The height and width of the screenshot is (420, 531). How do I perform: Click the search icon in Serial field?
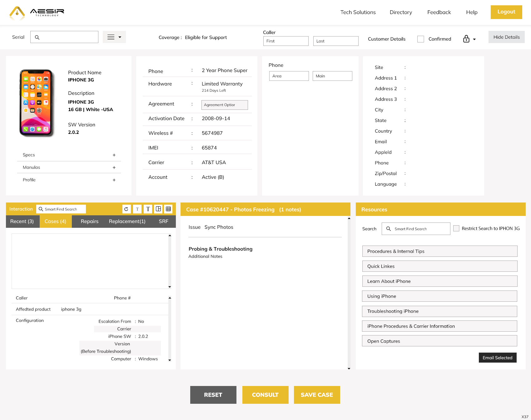coord(37,37)
